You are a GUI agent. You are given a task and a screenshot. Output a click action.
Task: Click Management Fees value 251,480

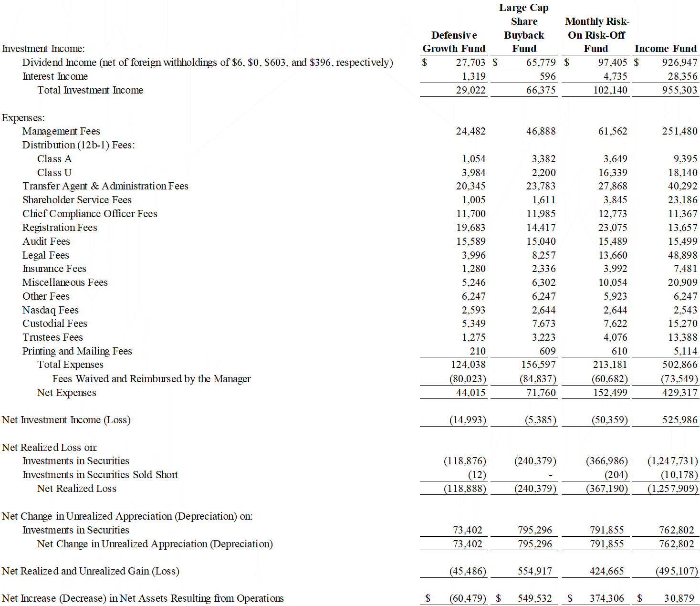[679, 131]
